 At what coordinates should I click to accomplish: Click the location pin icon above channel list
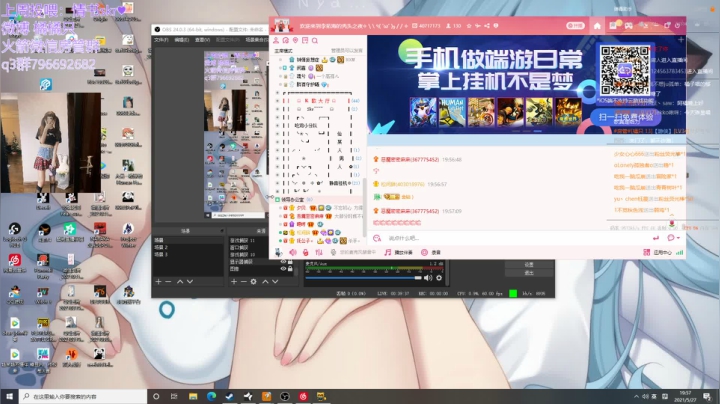pos(295,40)
